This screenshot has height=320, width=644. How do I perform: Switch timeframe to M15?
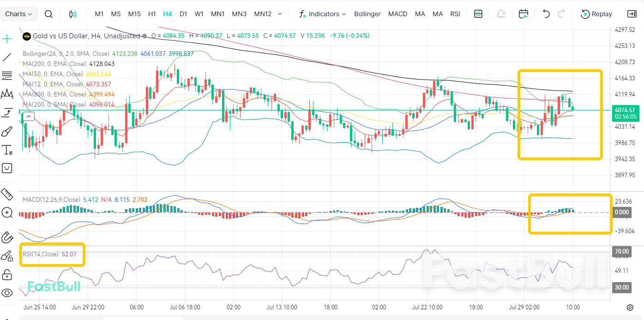[134, 14]
